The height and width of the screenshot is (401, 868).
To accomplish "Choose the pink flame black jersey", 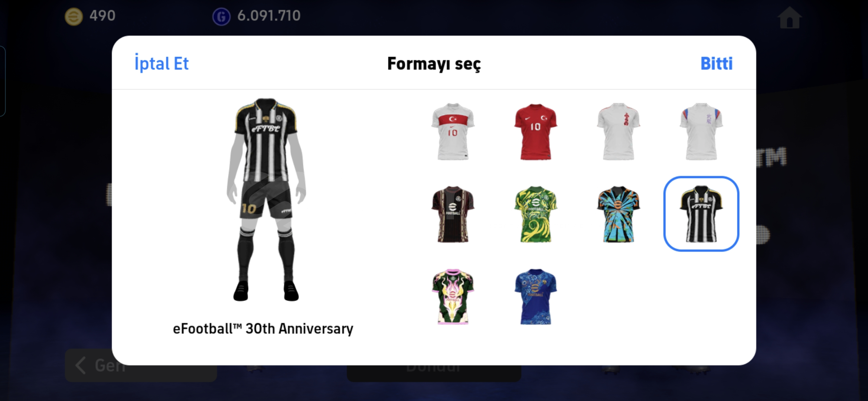I will pyautogui.click(x=453, y=297).
